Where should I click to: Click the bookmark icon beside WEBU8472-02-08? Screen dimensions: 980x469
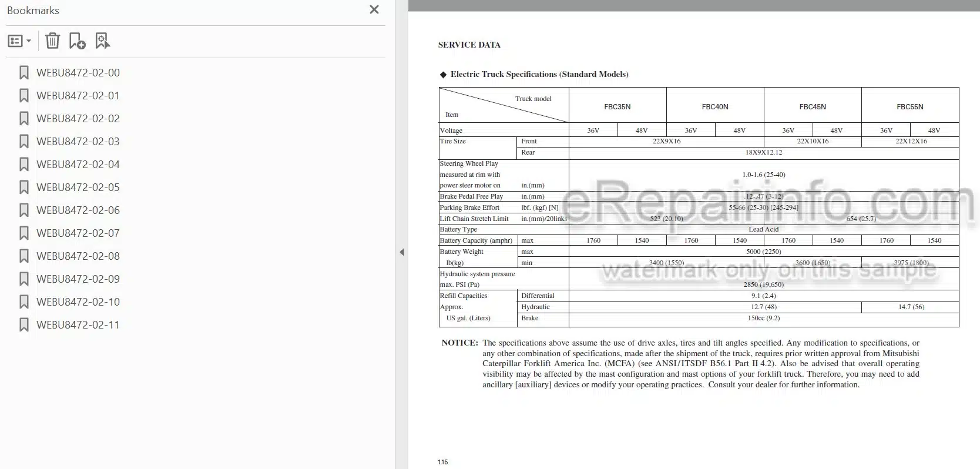pos(24,256)
